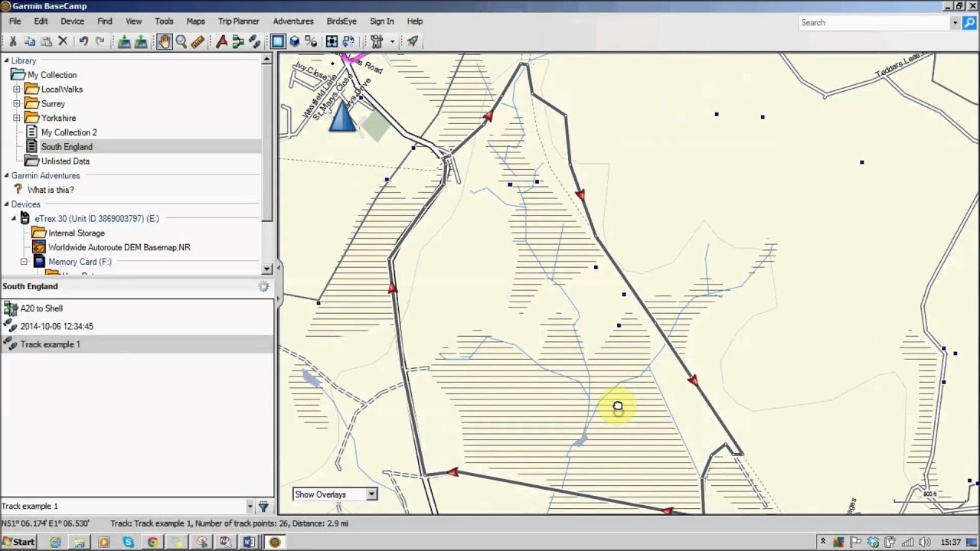This screenshot has height=551, width=980.
Task: Select the South England list
Action: pos(67,147)
